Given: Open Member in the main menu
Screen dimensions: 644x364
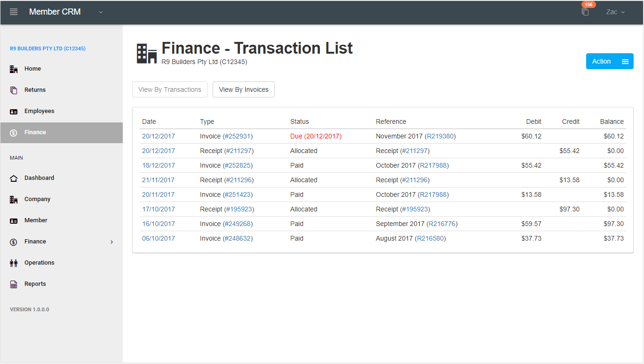Looking at the screenshot, I should (x=61, y=220).
